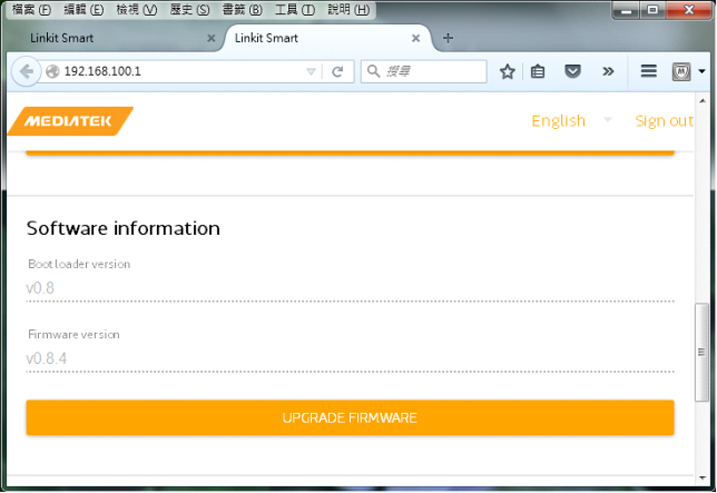Close the browser window
Screen dimensions: 717x493
pos(689,10)
